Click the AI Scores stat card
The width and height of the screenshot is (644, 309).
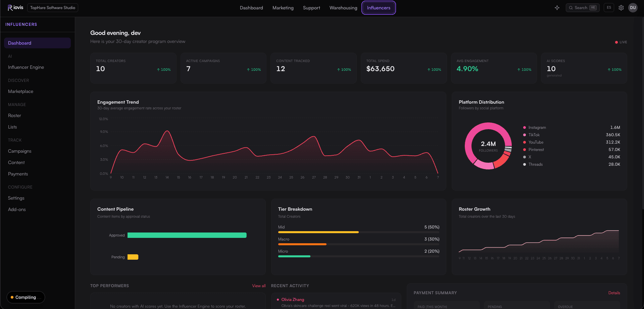click(584, 68)
